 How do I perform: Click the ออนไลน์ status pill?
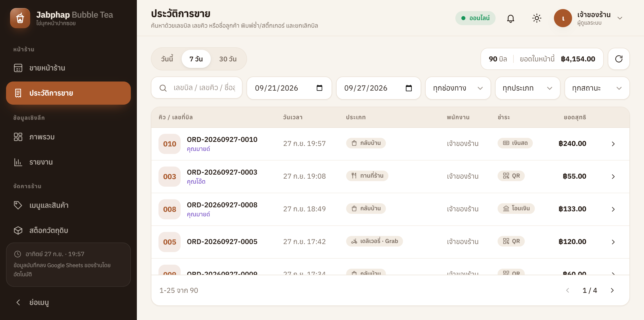[x=475, y=18]
